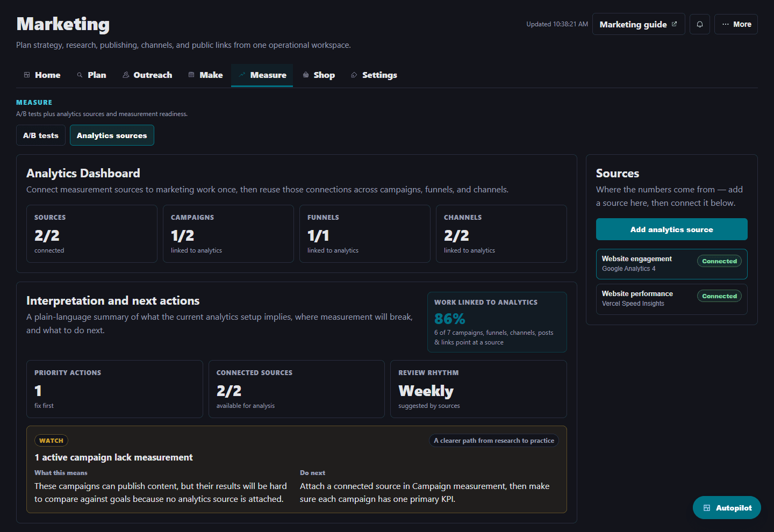Click Add analytics source button
The height and width of the screenshot is (532, 774).
[672, 229]
